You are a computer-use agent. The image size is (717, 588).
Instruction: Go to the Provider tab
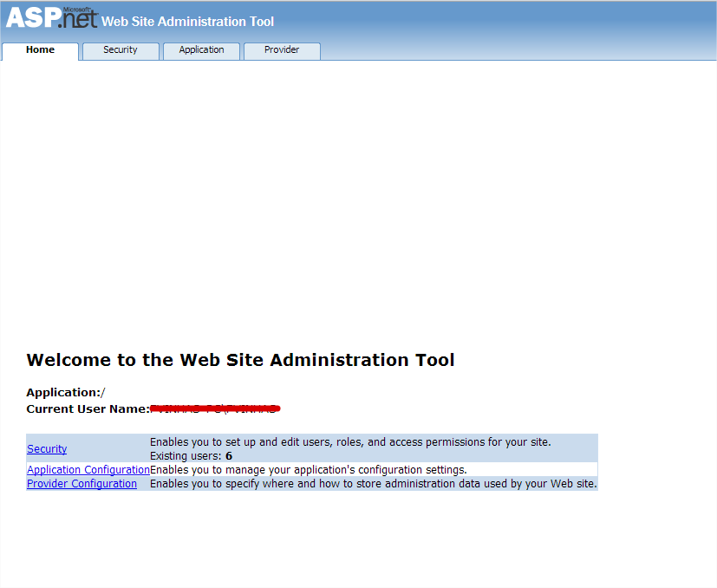282,50
